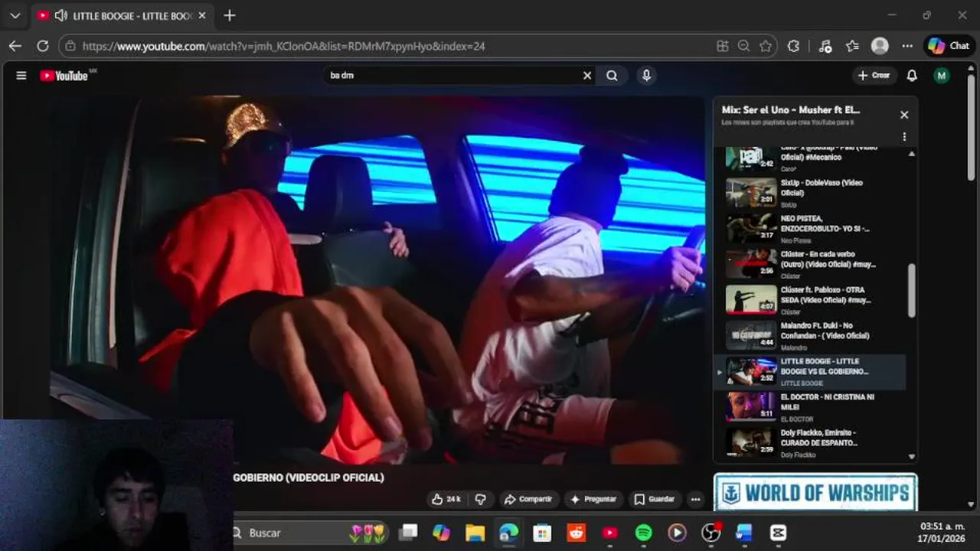980x551 pixels.
Task: Dislike the video with thumbs down
Action: click(480, 499)
